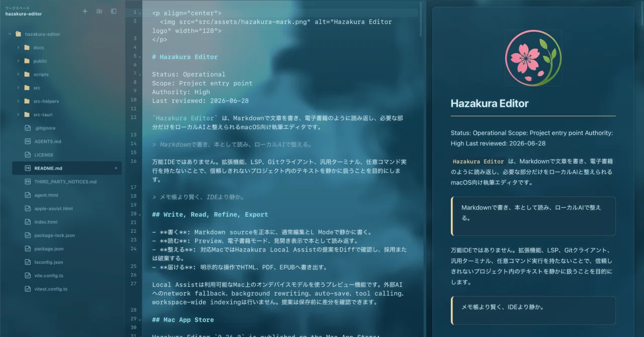Click the Hazakura Editor heading in preview

pyautogui.click(x=490, y=104)
